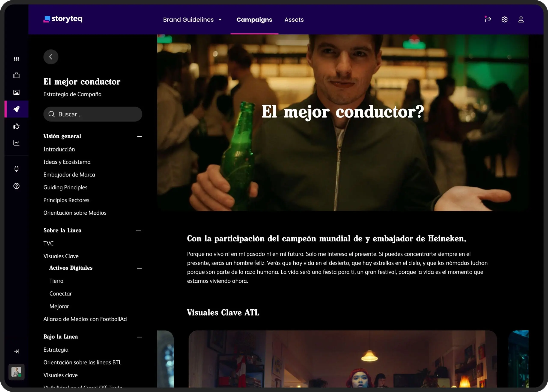Select Principios Rectores in the navigation
Image resolution: width=548 pixels, height=392 pixels.
66,200
